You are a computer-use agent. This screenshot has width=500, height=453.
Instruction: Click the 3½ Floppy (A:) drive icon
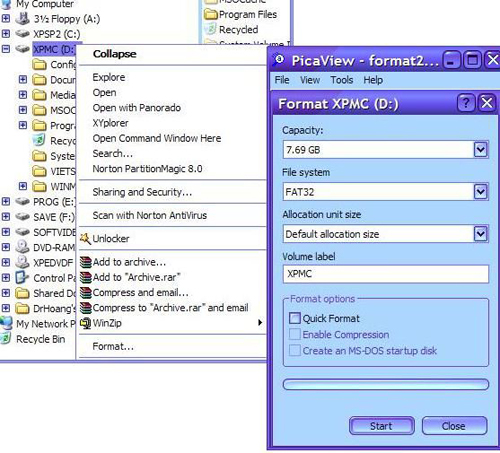[x=23, y=19]
